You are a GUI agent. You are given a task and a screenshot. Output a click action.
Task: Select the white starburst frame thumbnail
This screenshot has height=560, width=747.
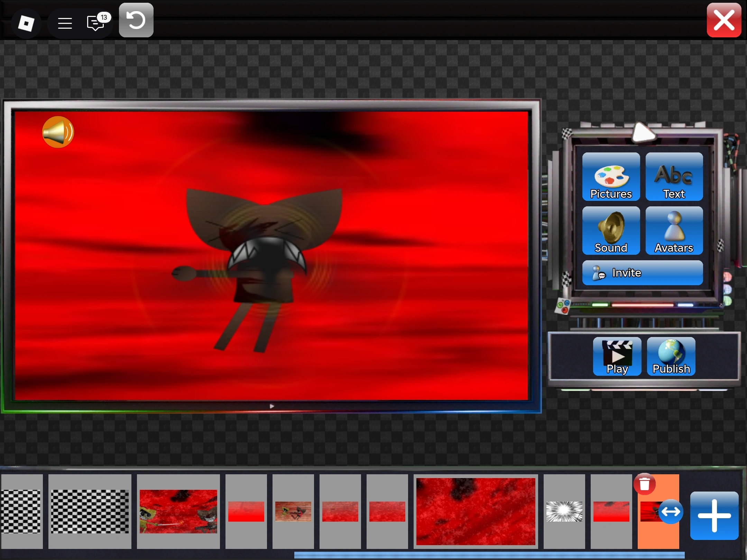coord(564,511)
